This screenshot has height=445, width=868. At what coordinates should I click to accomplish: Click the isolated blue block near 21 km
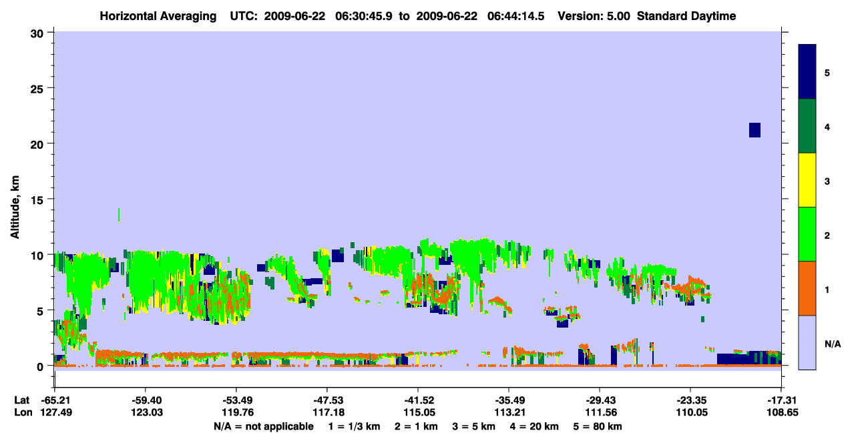[x=754, y=130]
